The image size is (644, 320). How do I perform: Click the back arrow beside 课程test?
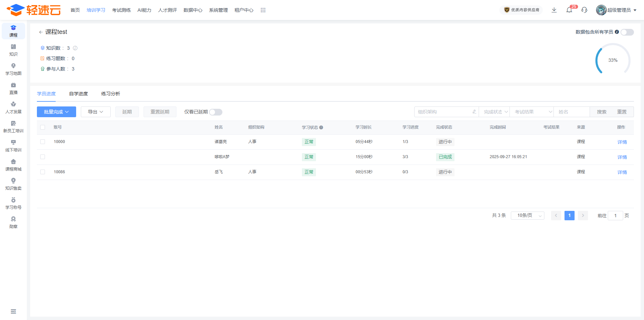coord(41,32)
